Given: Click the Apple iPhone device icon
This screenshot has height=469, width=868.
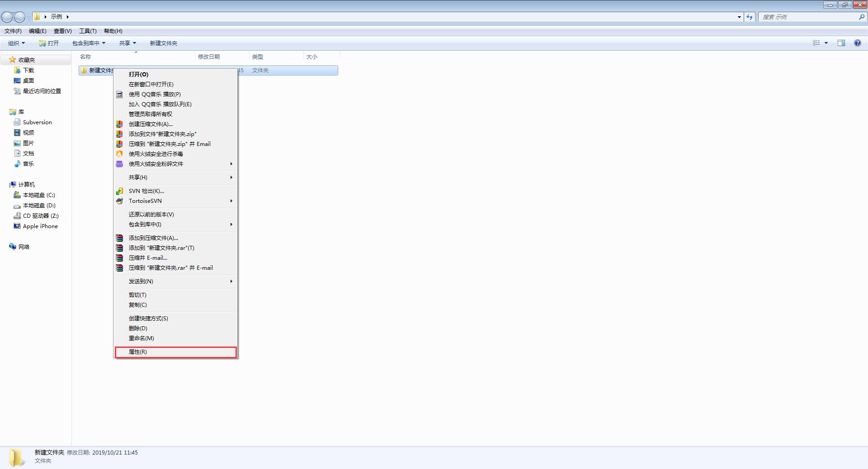Looking at the screenshot, I should point(17,226).
